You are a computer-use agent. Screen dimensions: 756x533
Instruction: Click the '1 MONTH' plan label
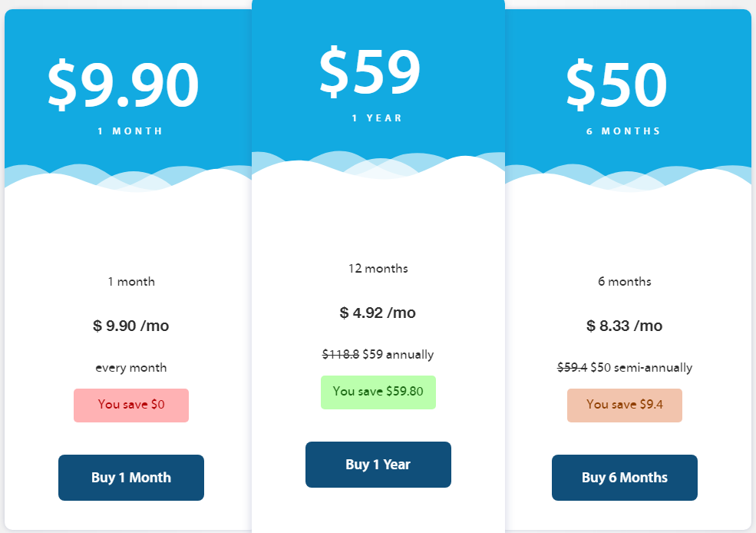pos(130,131)
